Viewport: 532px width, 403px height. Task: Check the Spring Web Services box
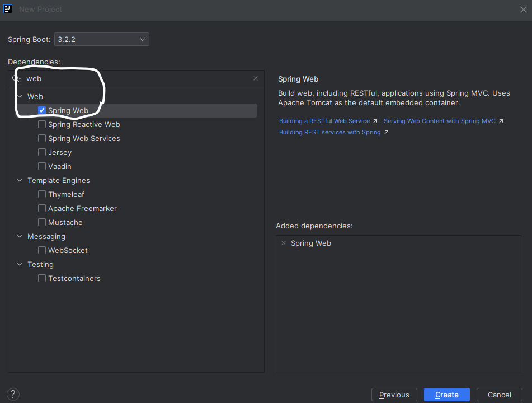tap(42, 138)
